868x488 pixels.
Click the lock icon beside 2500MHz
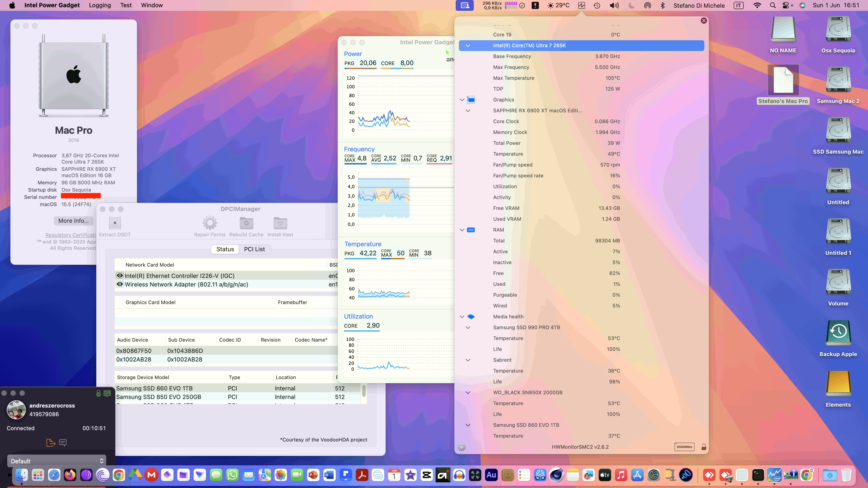[x=704, y=447]
